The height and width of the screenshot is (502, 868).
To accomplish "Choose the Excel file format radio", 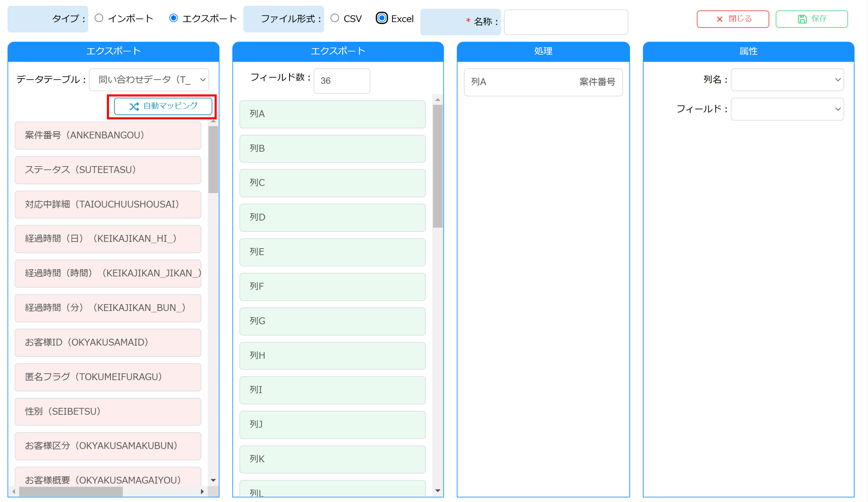I will coord(381,18).
